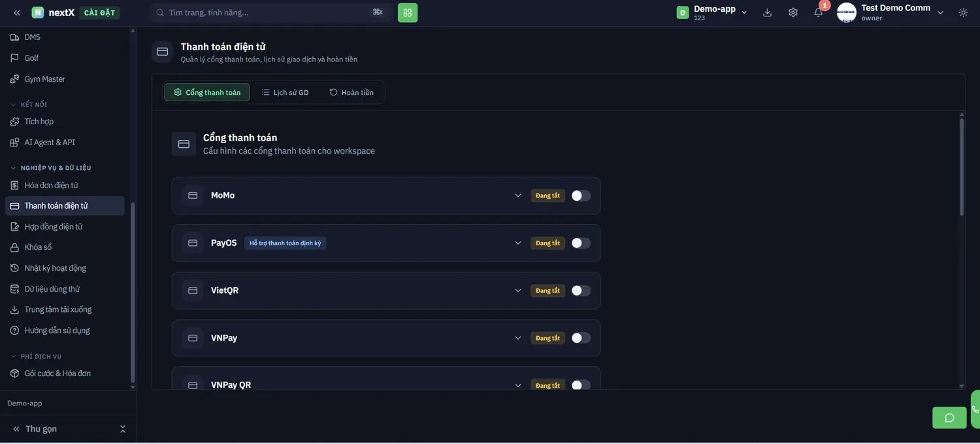The height and width of the screenshot is (444, 980).
Task: Expand the VNPay QR settings chevron
Action: coord(518,385)
